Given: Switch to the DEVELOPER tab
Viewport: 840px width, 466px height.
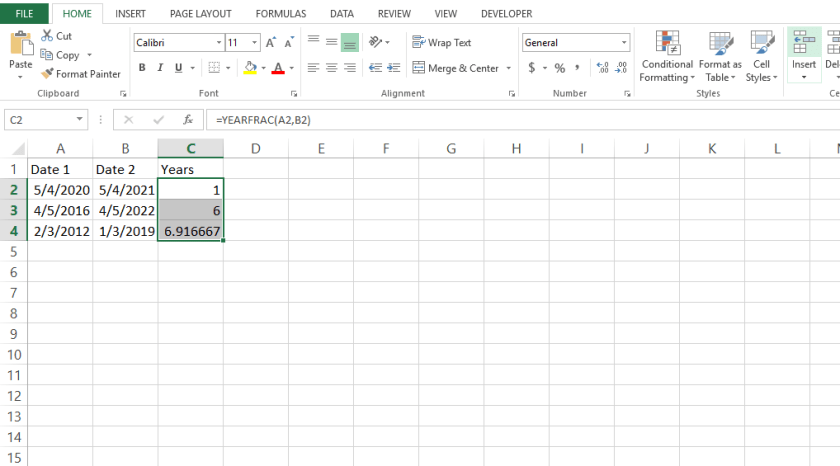Looking at the screenshot, I should pos(507,13).
